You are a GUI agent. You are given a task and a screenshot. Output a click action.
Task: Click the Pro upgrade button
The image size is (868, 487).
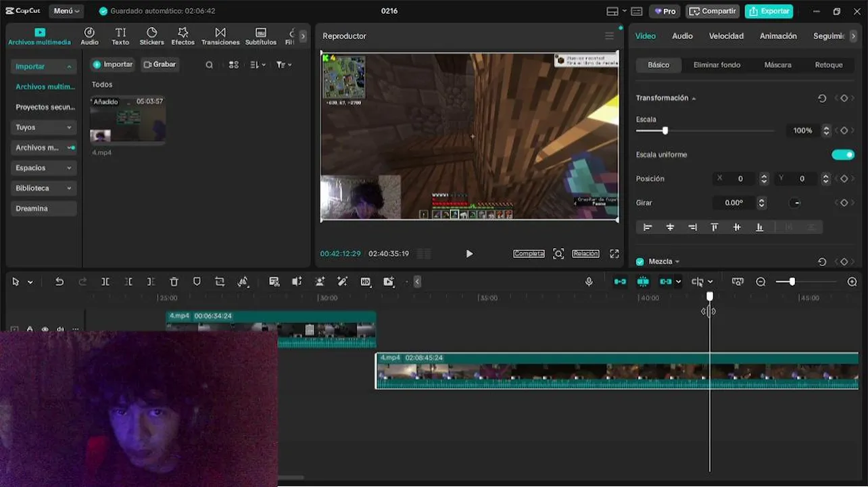pos(665,11)
